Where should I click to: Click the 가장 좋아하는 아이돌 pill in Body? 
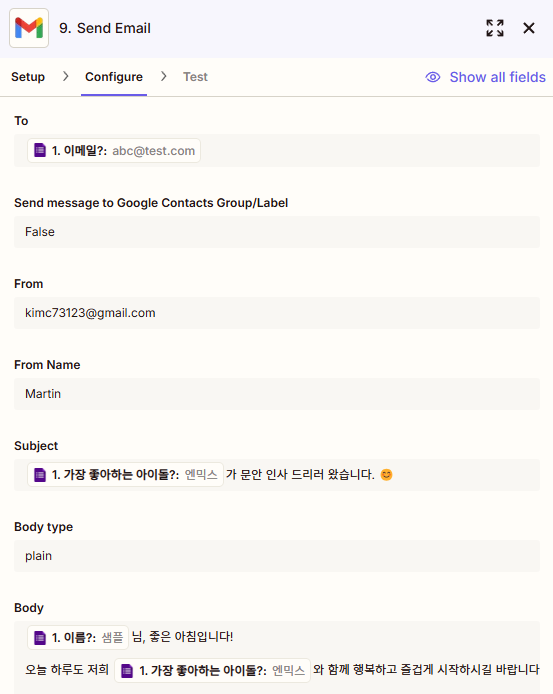coord(213,671)
